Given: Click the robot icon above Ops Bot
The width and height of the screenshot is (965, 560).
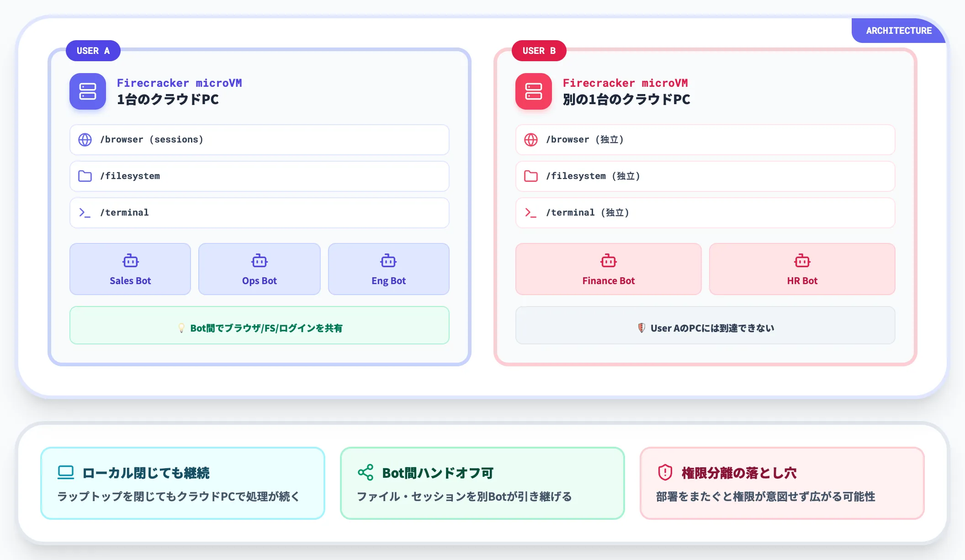Looking at the screenshot, I should 260,260.
